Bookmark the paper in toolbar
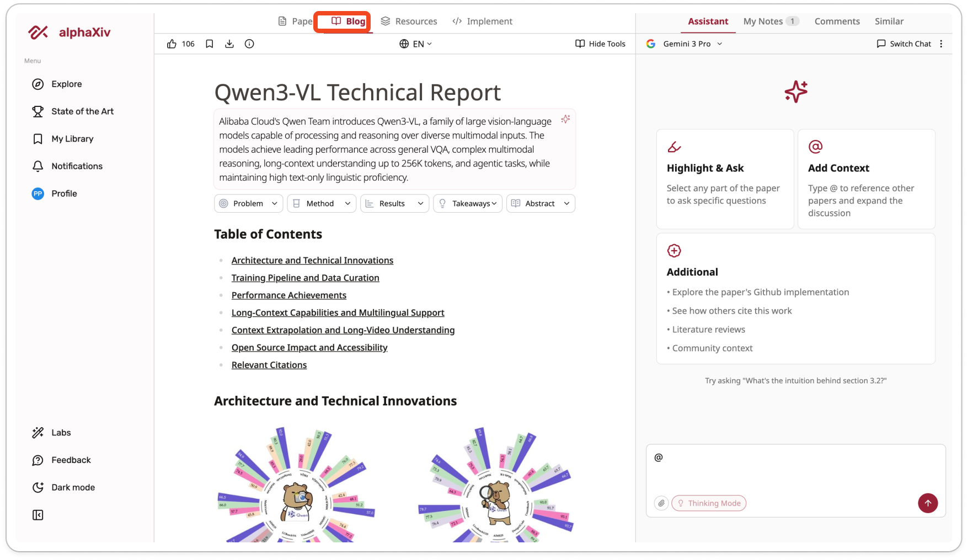Viewport: 968px width, 560px height. tap(210, 44)
